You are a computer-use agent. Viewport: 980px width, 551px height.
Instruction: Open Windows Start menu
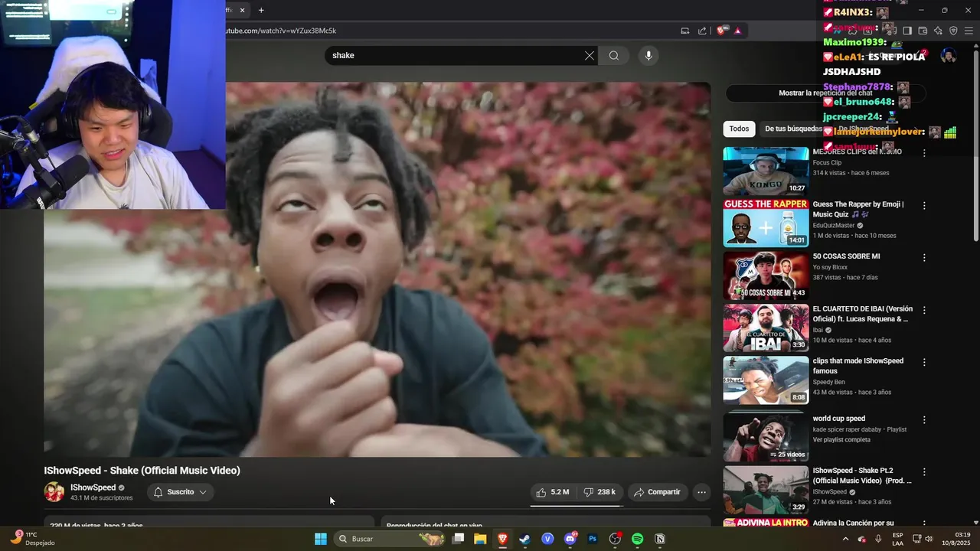321,539
